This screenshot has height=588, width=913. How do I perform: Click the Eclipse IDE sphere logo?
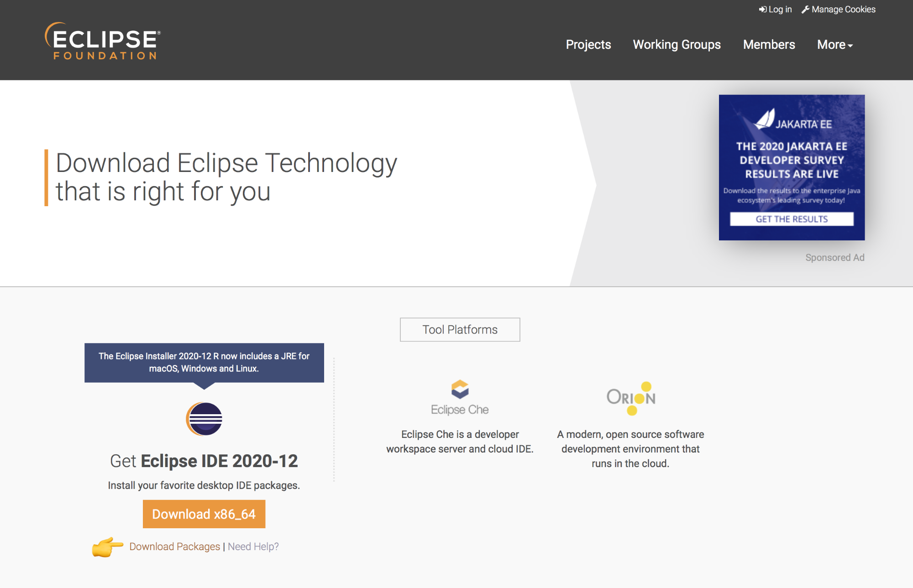(x=204, y=419)
